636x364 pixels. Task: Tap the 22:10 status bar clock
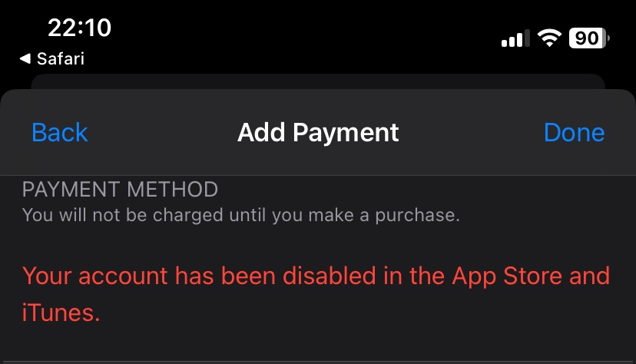click(x=80, y=28)
